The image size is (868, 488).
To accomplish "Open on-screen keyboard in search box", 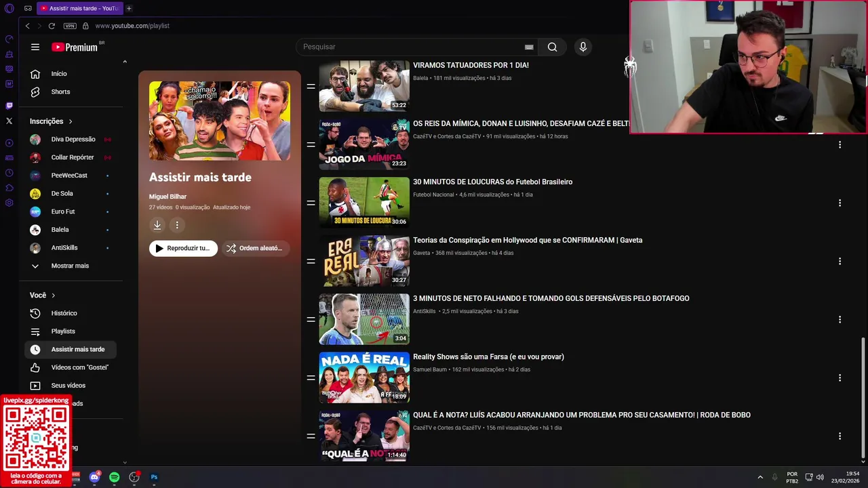I will click(529, 47).
